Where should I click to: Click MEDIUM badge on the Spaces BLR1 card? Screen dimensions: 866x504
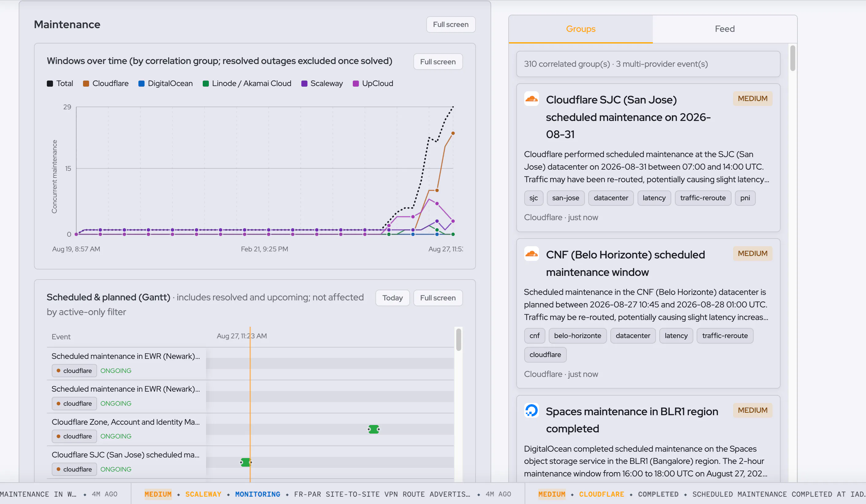pyautogui.click(x=752, y=410)
